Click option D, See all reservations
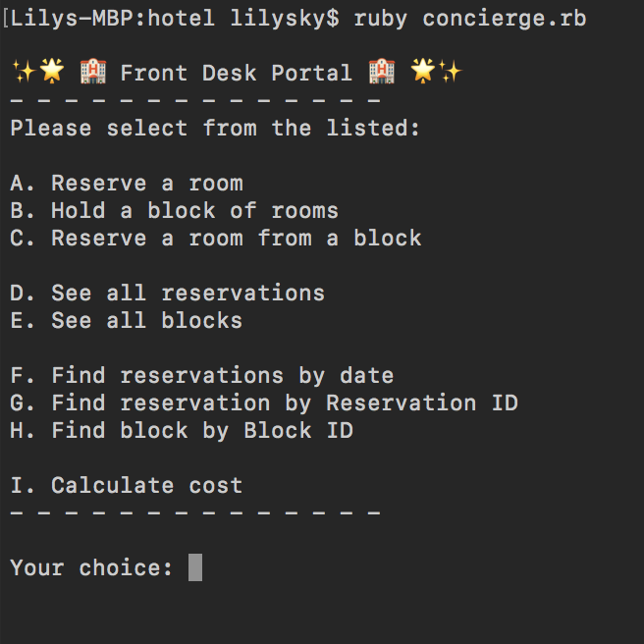 [167, 294]
